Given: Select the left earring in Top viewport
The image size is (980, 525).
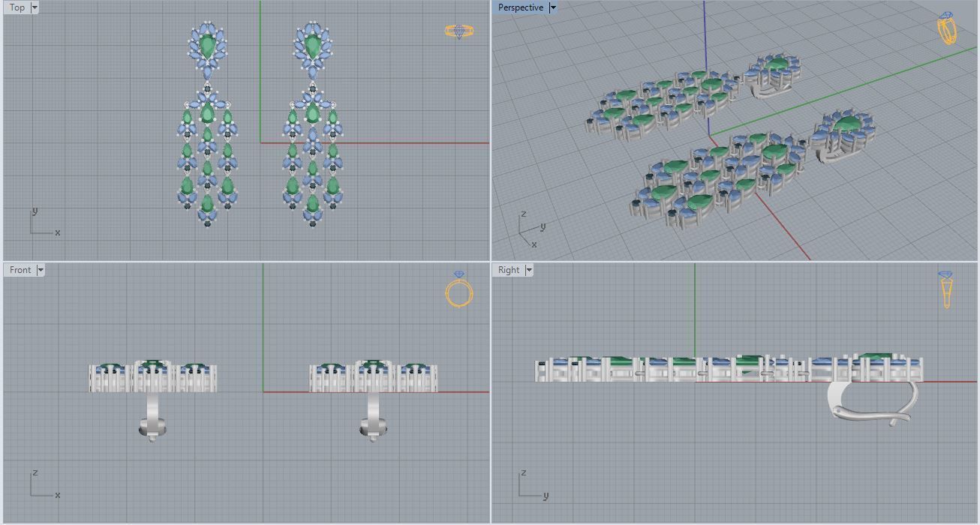Looking at the screenshot, I should [208, 124].
